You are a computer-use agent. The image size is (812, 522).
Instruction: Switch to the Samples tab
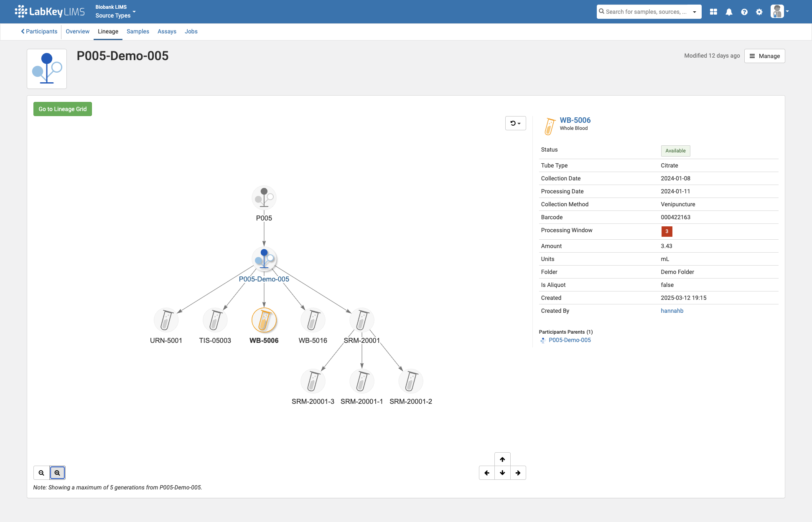click(138, 31)
